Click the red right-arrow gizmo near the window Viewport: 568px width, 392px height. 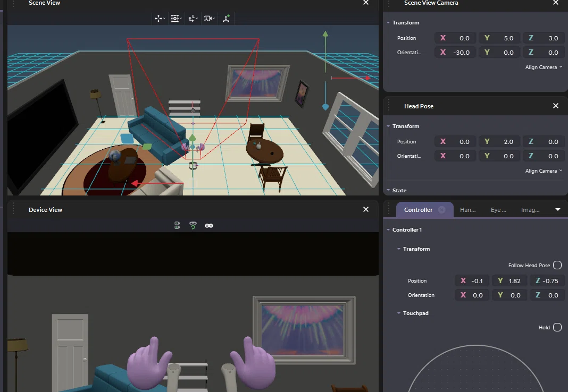point(367,78)
